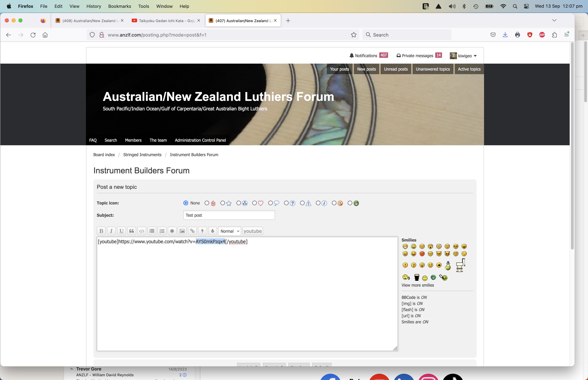Click the Subject field containing Test post
Viewport: 588px width, 380px height.
(x=229, y=215)
